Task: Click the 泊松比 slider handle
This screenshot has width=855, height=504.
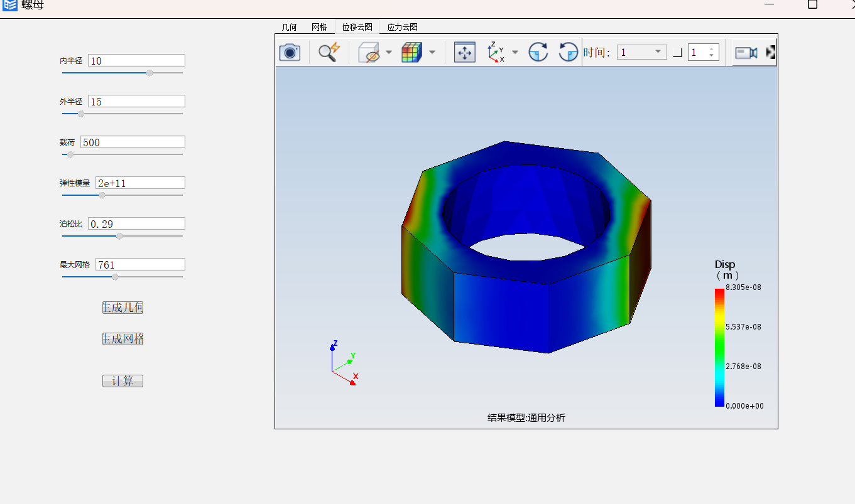Action: coord(119,236)
